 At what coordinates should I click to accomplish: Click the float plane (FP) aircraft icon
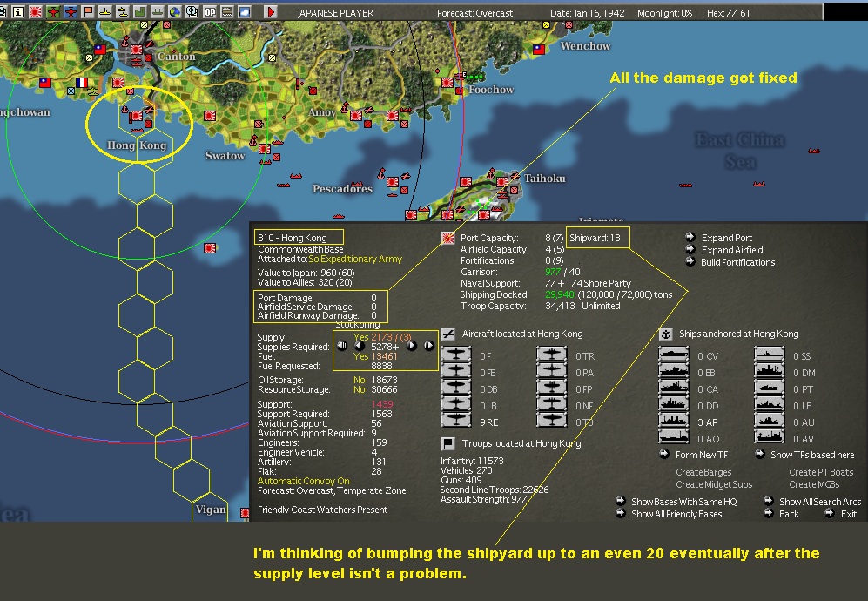(x=551, y=388)
